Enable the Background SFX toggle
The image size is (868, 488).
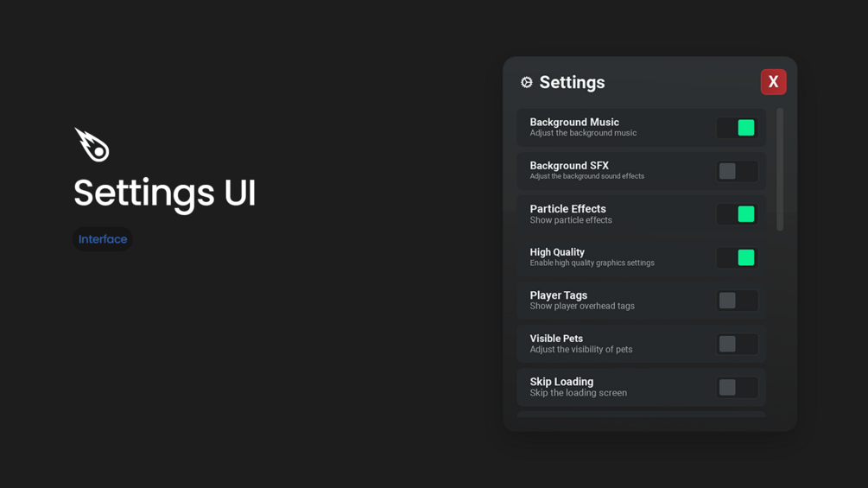pyautogui.click(x=737, y=171)
